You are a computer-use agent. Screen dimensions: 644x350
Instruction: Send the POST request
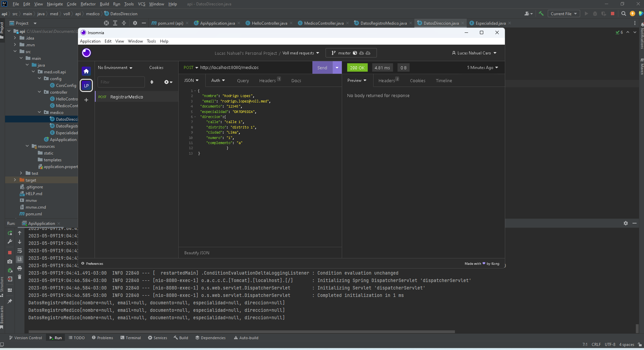(x=322, y=68)
